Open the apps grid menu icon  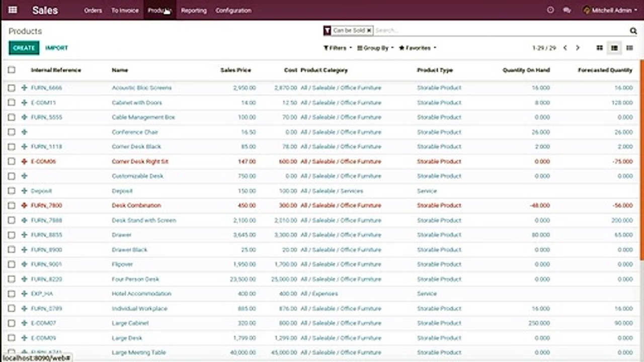(x=13, y=10)
